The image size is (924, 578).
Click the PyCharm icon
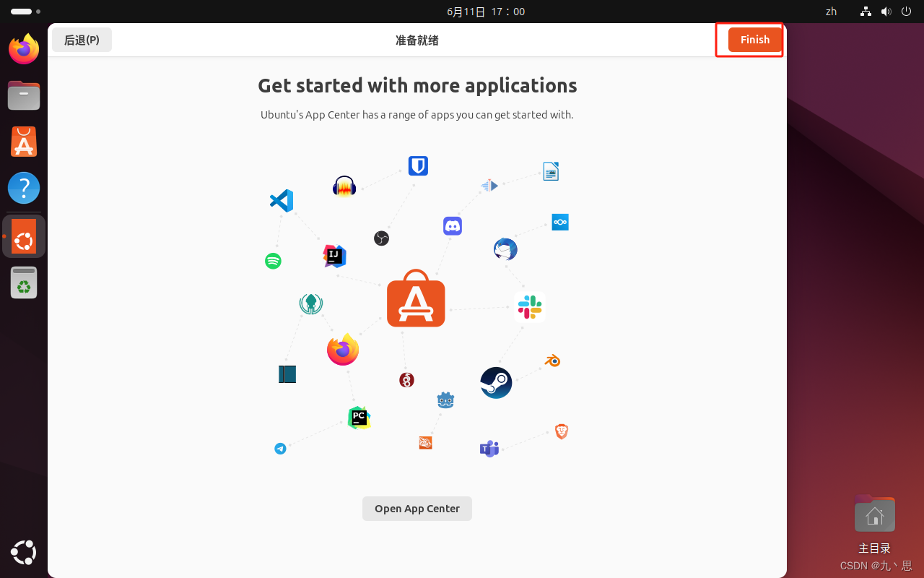coord(359,418)
